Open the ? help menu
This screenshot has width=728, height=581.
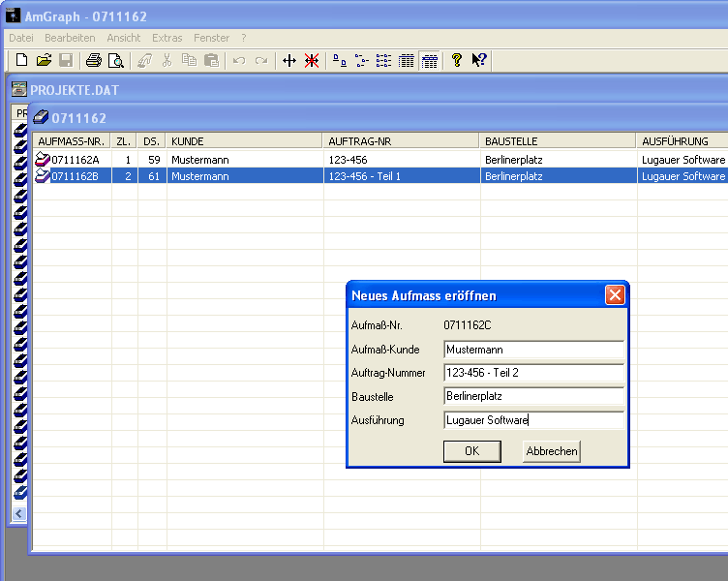pos(244,38)
